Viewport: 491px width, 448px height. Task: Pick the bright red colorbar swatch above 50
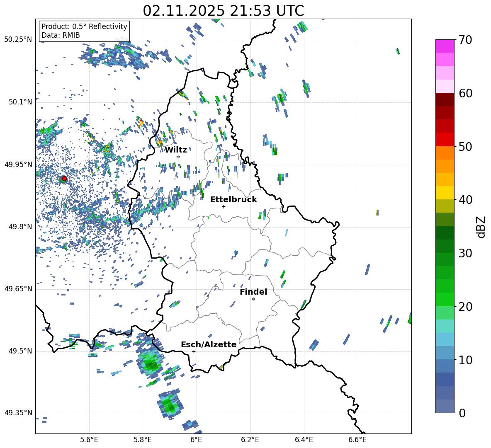pos(445,139)
